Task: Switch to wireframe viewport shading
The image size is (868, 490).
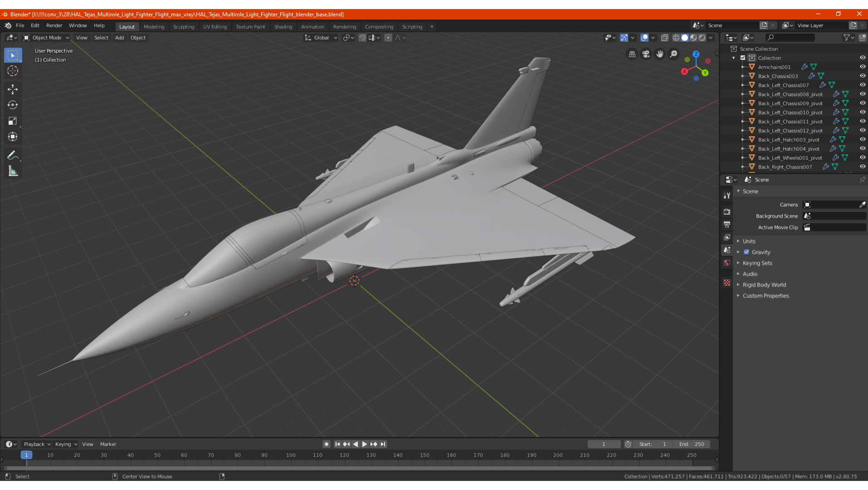Action: 676,38
